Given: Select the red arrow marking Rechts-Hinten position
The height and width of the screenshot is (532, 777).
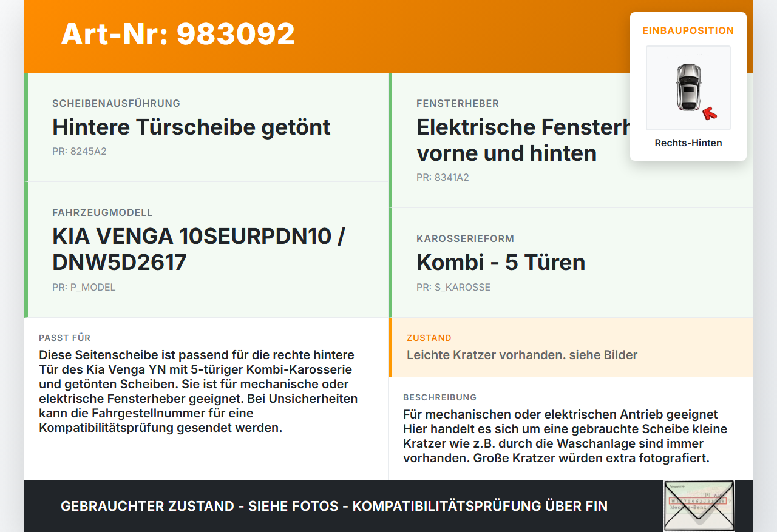Looking at the screenshot, I should click(x=710, y=112).
